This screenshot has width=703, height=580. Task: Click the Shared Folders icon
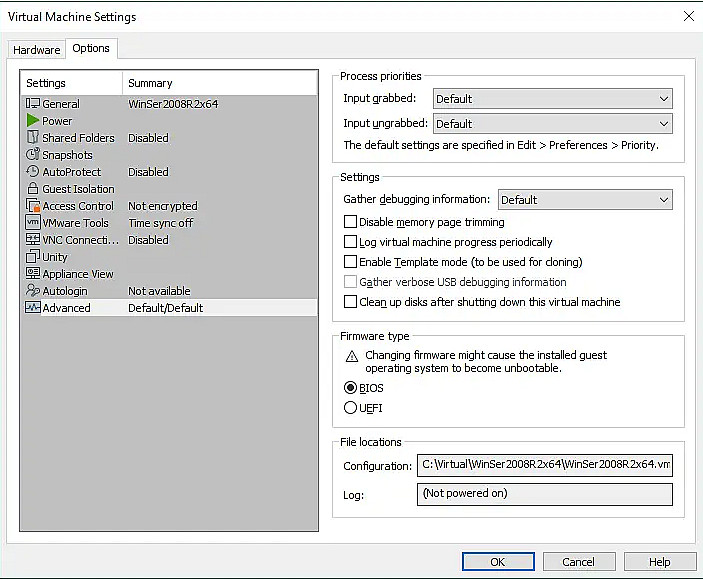[x=33, y=138]
